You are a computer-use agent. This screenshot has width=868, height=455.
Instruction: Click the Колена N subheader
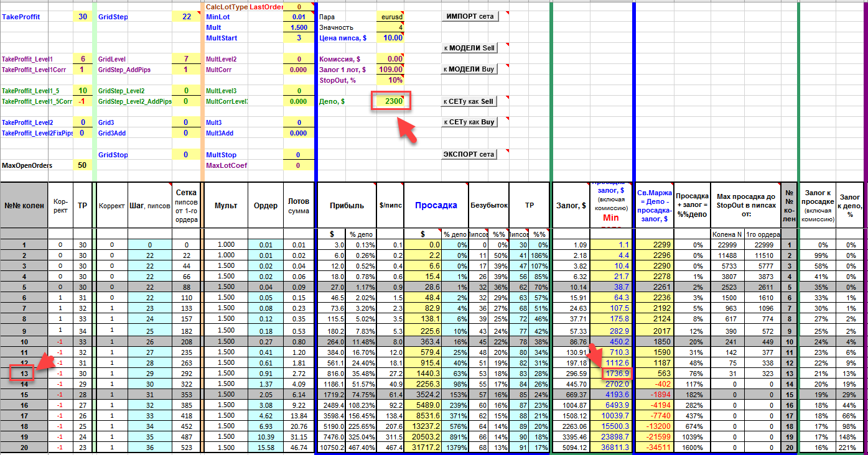(x=728, y=234)
